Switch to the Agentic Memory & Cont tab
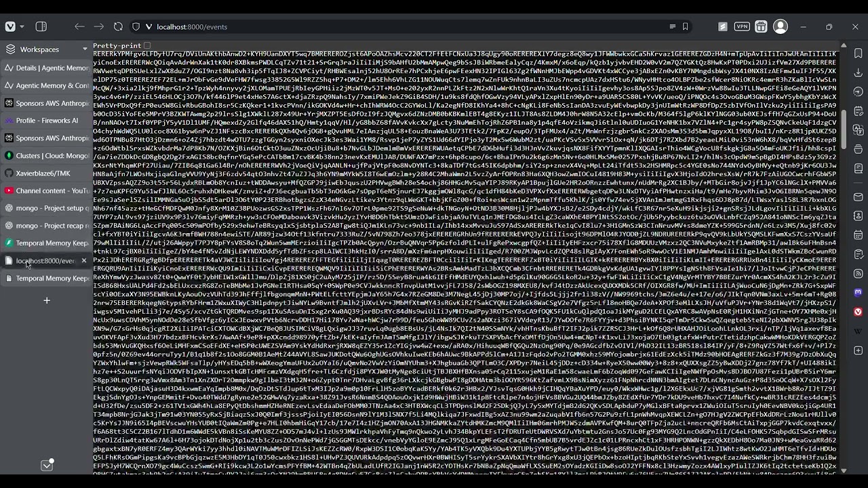 pos(46,85)
